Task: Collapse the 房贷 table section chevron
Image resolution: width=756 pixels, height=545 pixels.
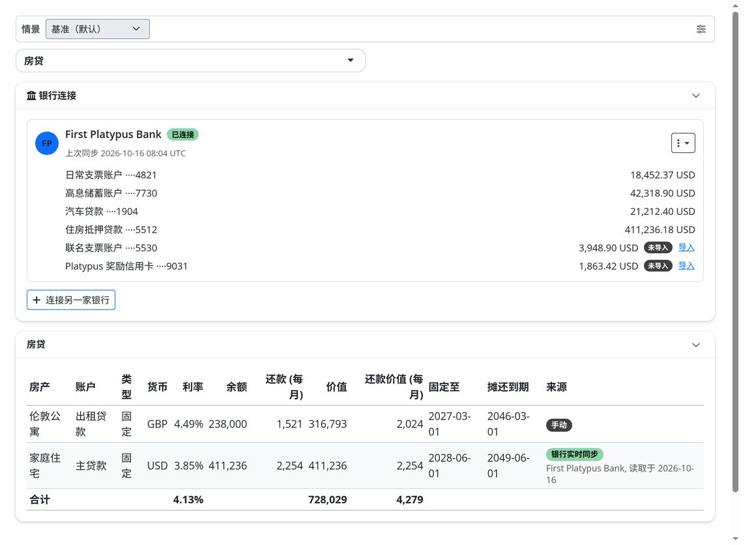Action: (696, 344)
